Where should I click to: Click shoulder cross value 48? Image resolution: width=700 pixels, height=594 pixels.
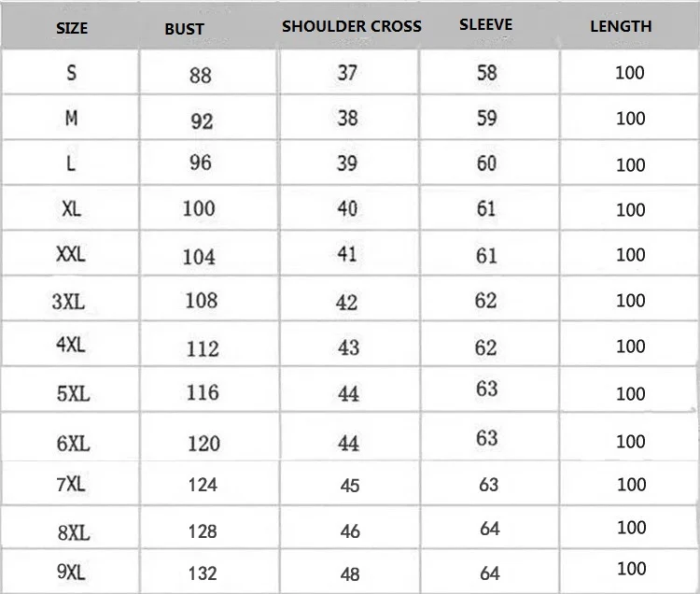tap(350, 574)
